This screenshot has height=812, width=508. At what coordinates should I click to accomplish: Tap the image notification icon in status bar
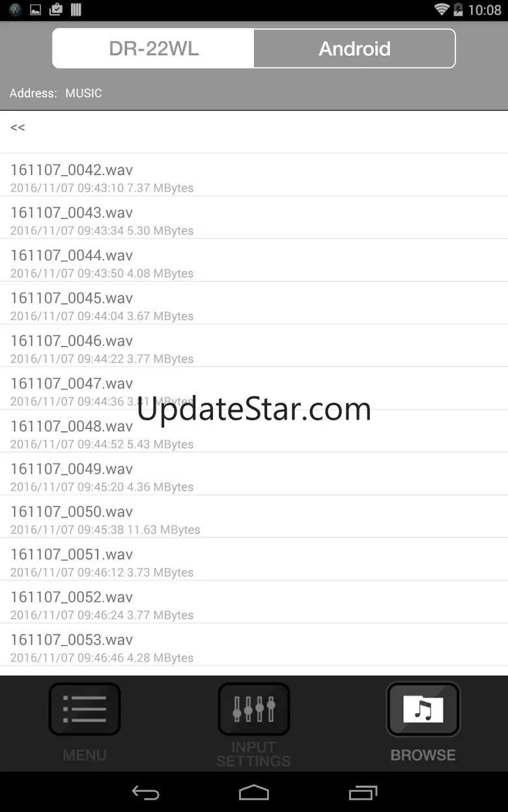click(x=36, y=10)
